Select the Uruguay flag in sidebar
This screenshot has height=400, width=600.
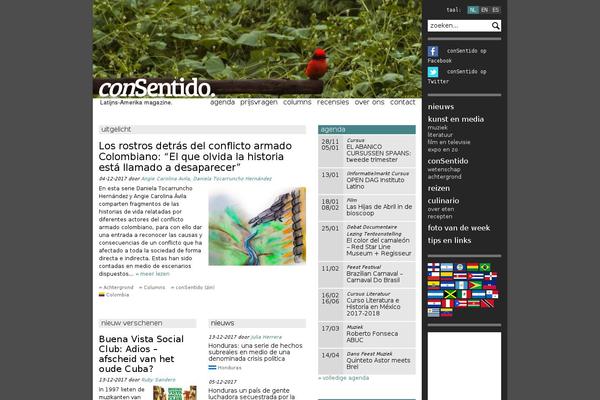click(x=434, y=313)
